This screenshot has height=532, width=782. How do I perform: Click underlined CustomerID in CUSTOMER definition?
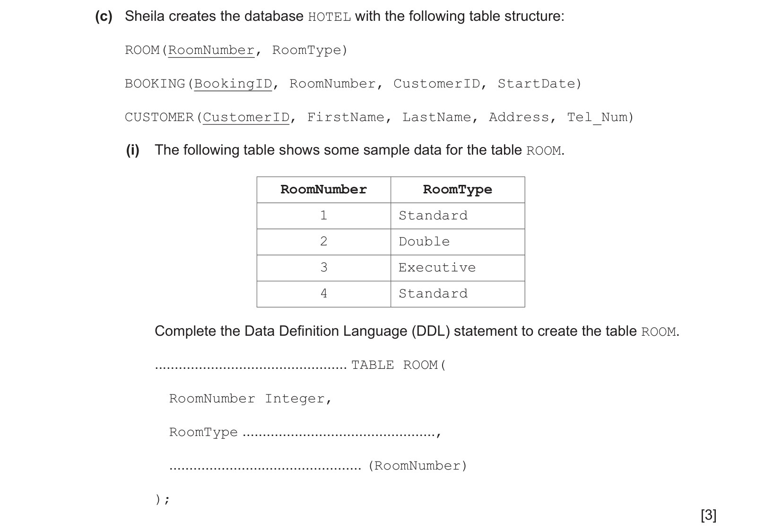246,118
